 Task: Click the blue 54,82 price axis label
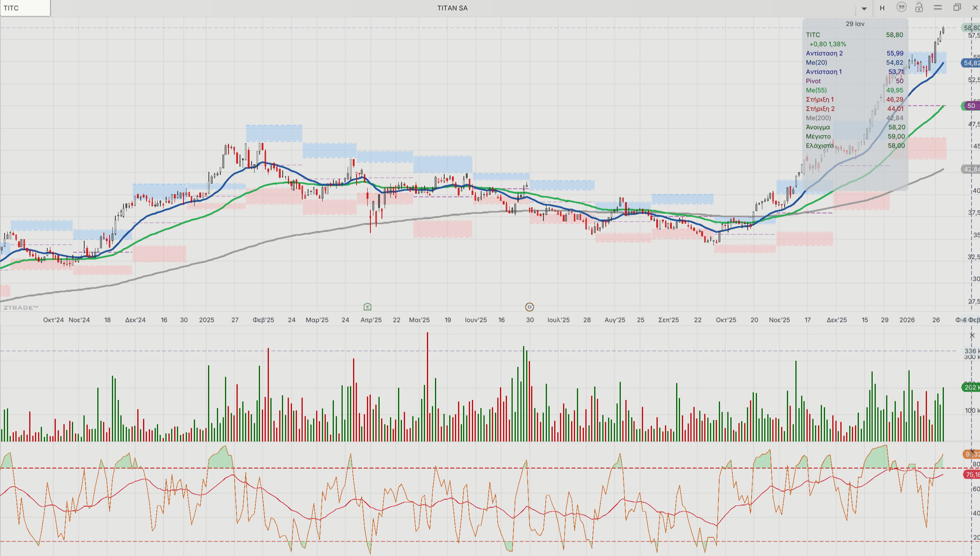click(x=971, y=63)
